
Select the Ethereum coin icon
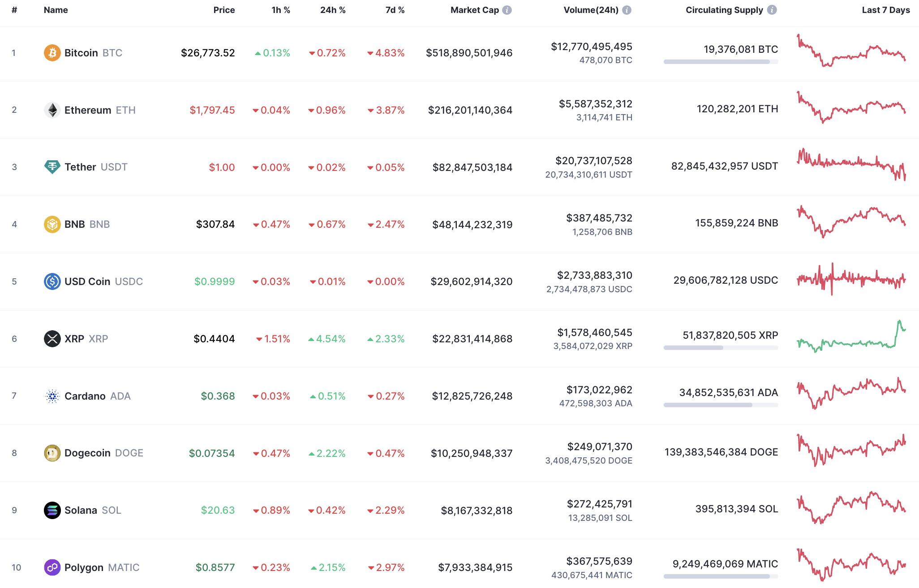tap(52, 110)
